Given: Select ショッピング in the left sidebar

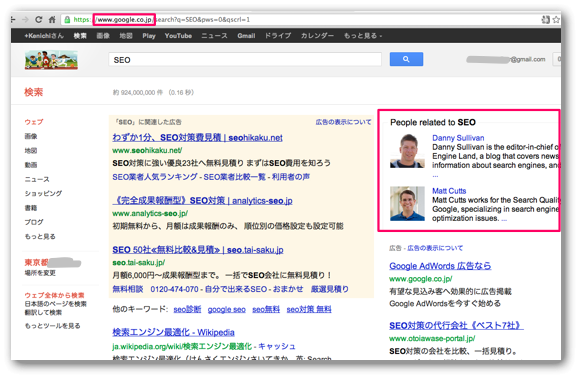Looking at the screenshot, I should click(43, 193).
